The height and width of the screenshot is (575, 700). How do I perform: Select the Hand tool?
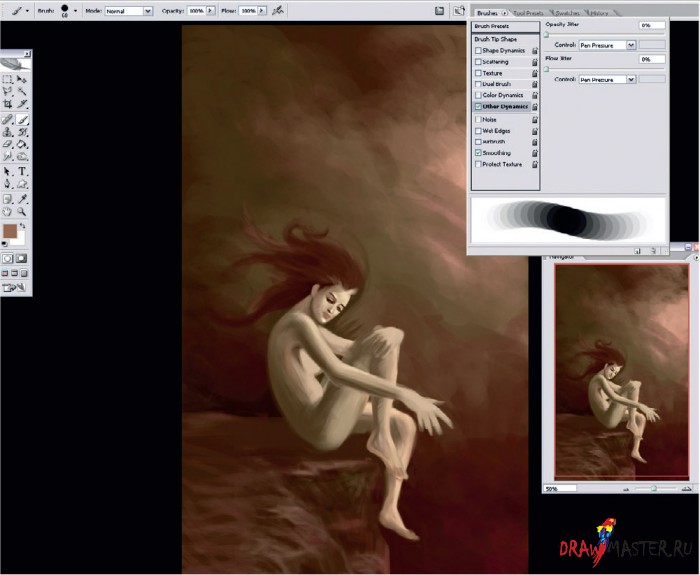(8, 212)
